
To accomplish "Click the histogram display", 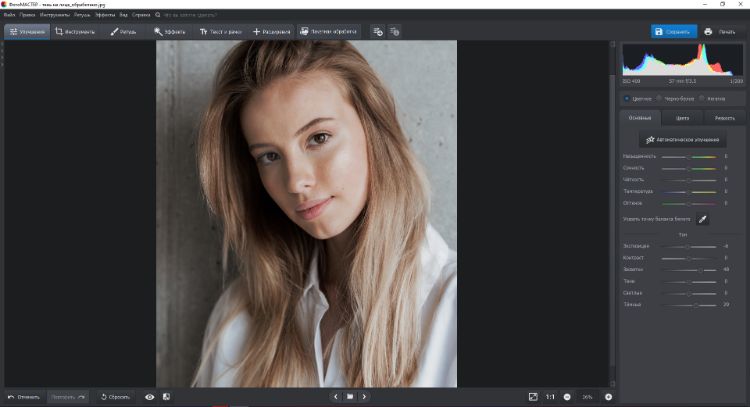I will click(x=683, y=59).
